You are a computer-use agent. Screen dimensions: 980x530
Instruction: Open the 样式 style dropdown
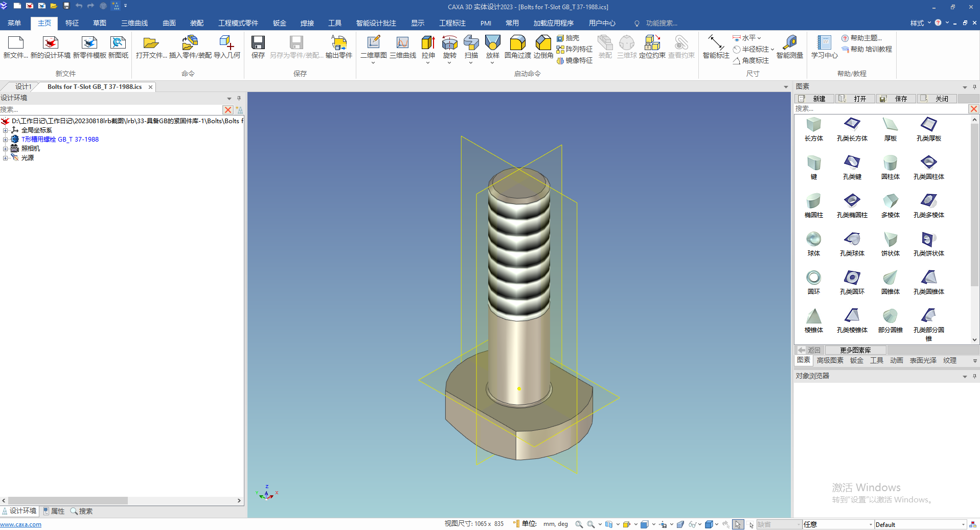(x=920, y=23)
